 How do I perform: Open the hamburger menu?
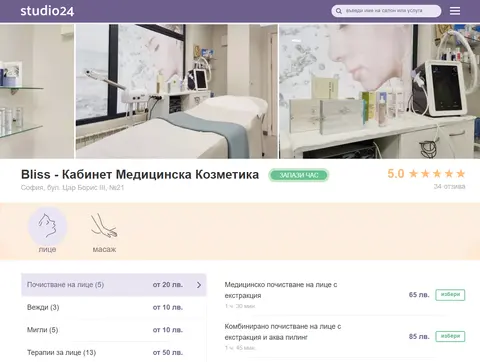[455, 11]
